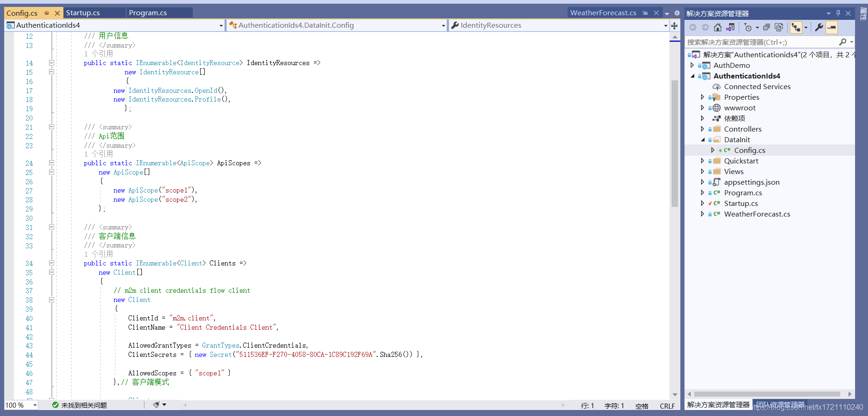The height and width of the screenshot is (416, 868).
Task: Click the 未找到相关问题 status indicator
Action: tap(79, 405)
